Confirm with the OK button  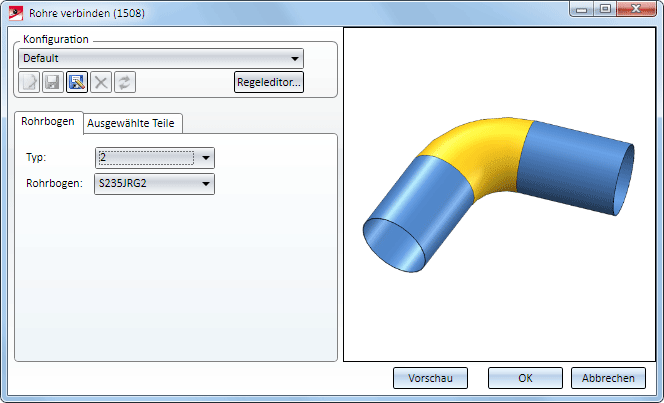[x=525, y=378]
